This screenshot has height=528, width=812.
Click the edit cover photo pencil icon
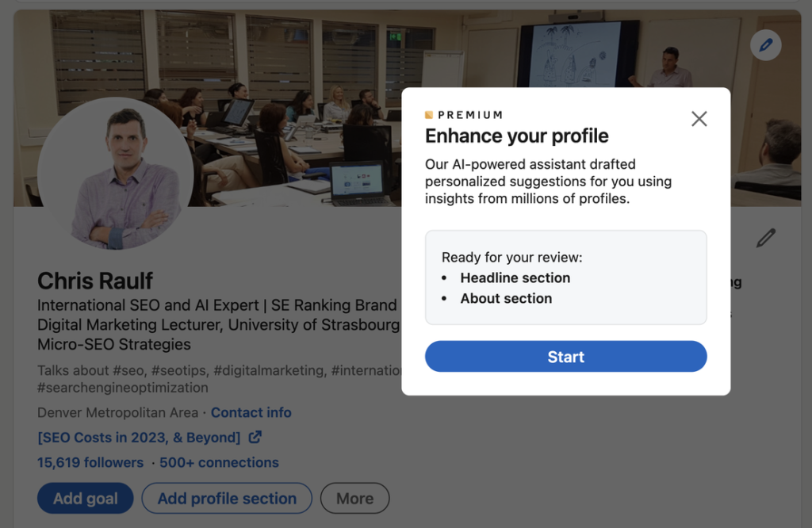coord(765,45)
